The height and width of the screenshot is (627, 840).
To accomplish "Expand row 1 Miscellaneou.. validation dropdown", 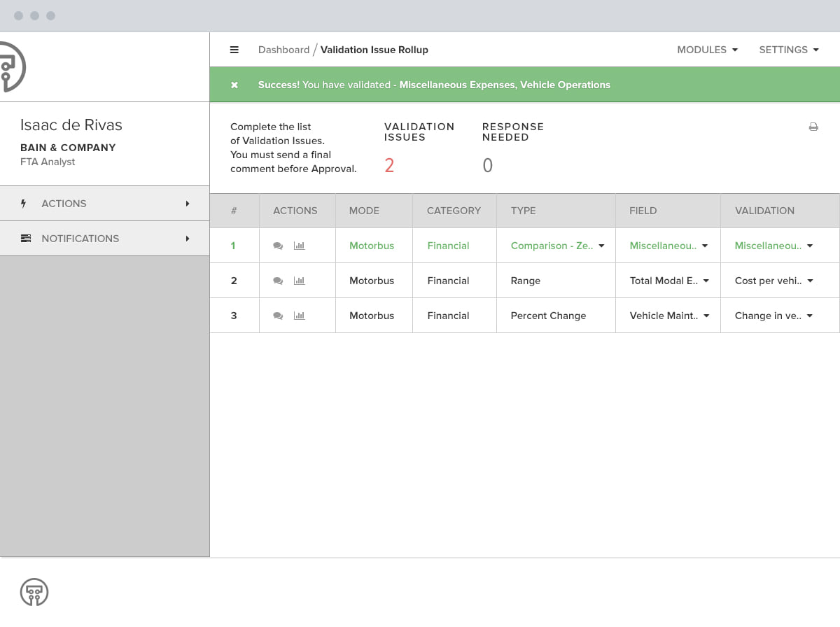I will (x=810, y=246).
